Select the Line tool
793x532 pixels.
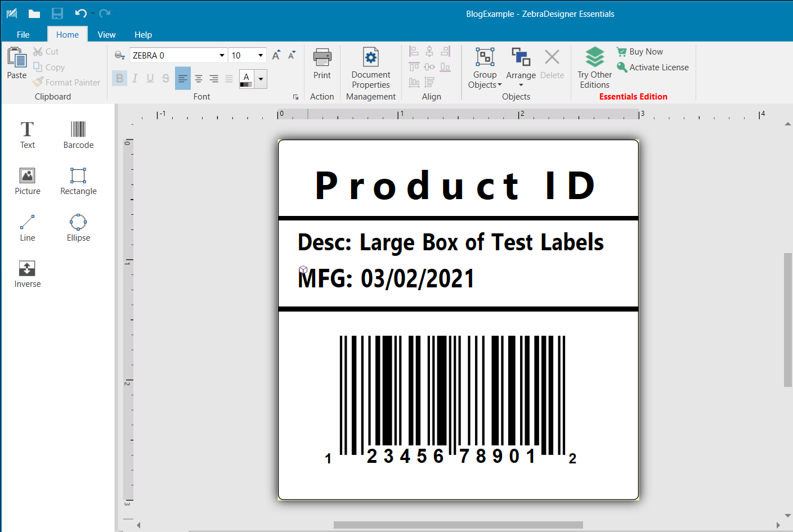(27, 228)
